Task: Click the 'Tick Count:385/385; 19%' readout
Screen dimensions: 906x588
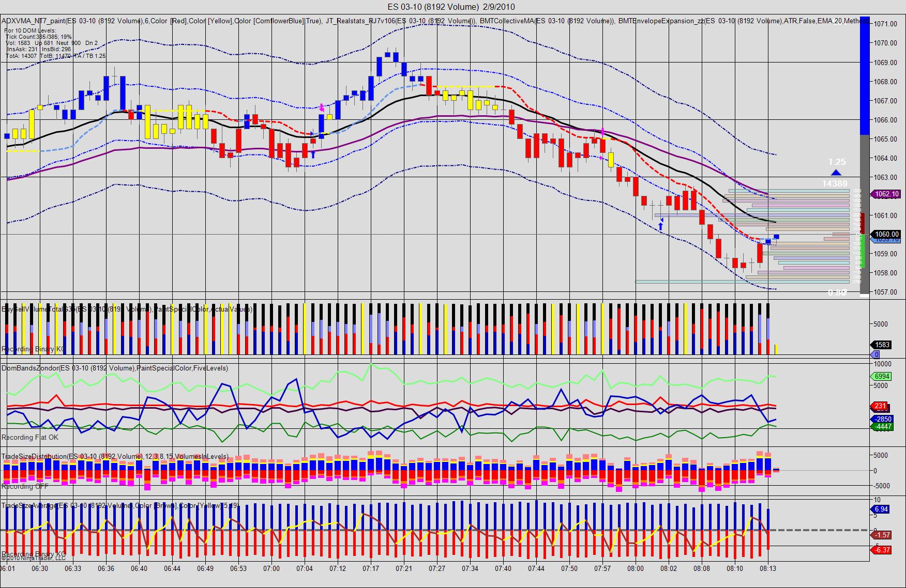Action: click(39, 37)
